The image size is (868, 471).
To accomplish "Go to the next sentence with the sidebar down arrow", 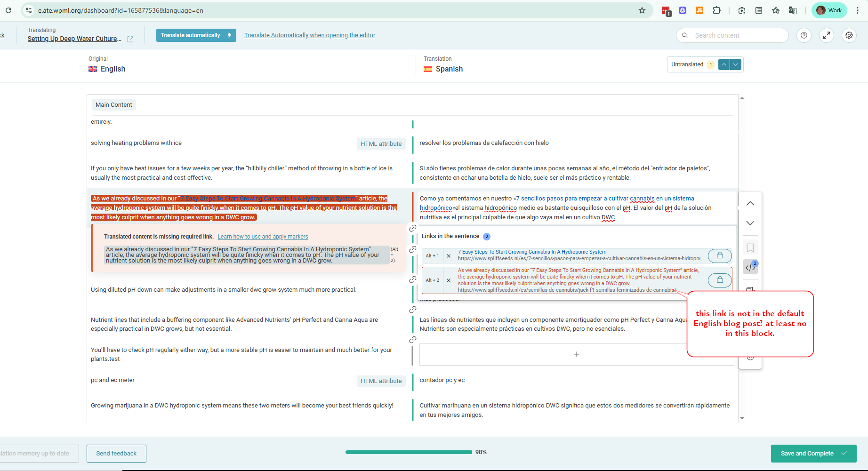I will [x=750, y=223].
